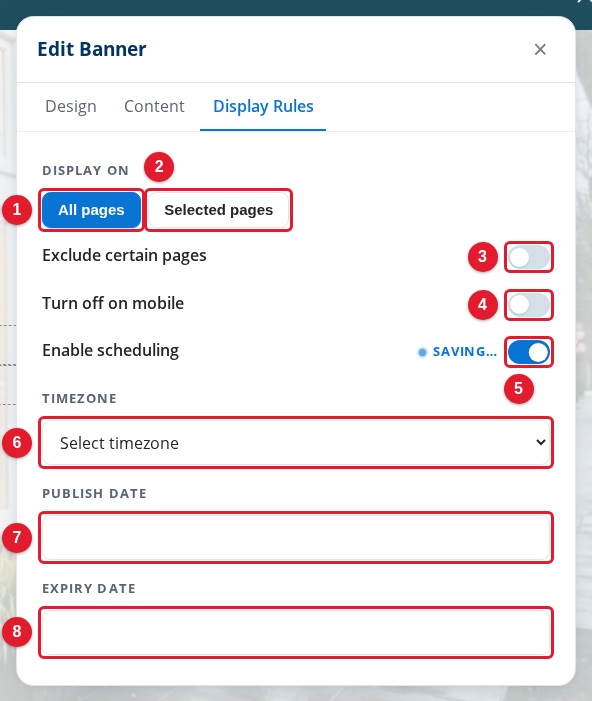Click the Exclude certain pages label
Screen dimensions: 592x701
click(x=124, y=256)
